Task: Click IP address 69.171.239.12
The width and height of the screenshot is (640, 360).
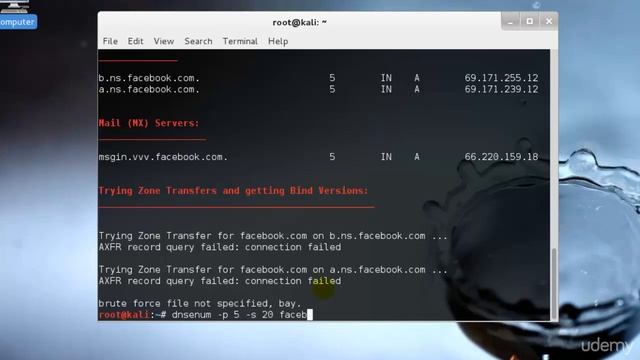Action: click(x=501, y=89)
